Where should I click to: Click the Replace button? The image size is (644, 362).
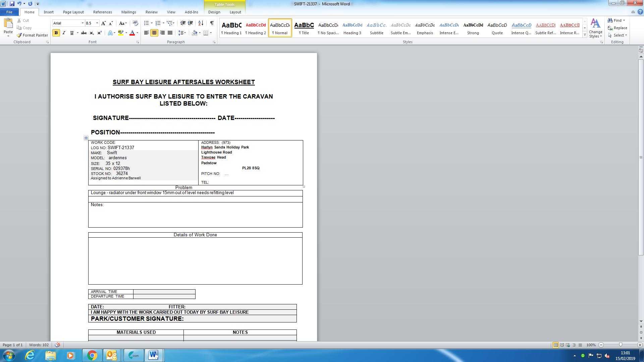click(618, 28)
